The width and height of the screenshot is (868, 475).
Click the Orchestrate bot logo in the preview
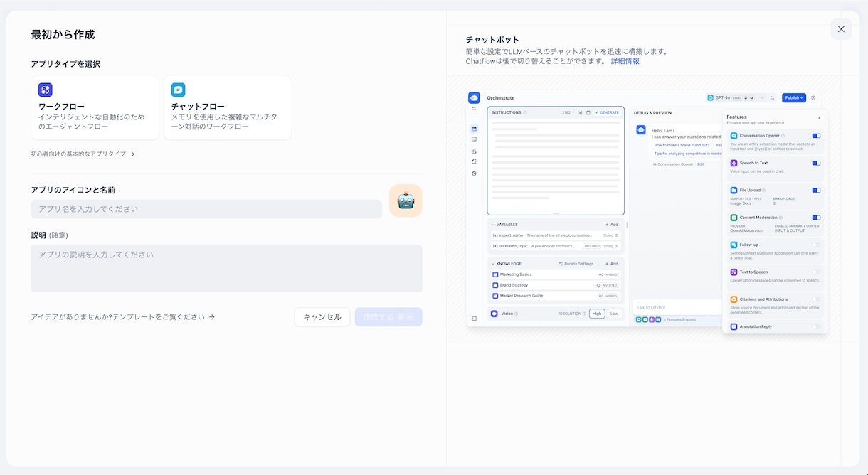point(474,97)
